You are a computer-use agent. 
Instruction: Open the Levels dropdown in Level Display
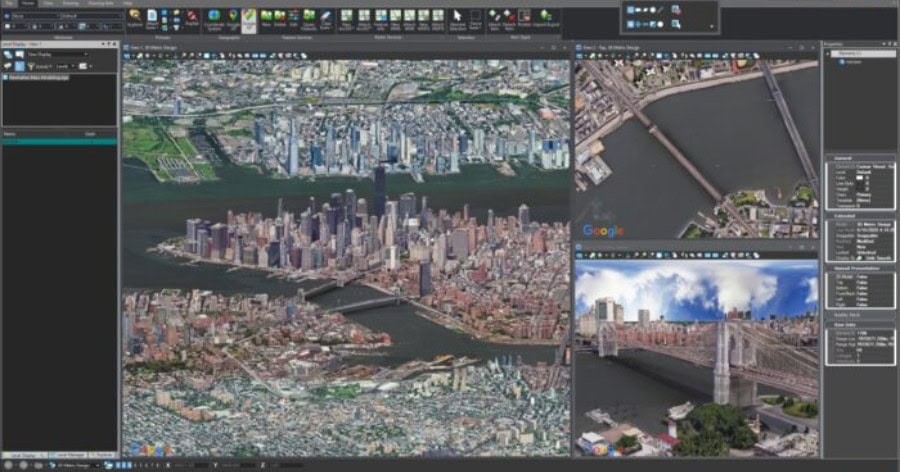pyautogui.click(x=63, y=66)
